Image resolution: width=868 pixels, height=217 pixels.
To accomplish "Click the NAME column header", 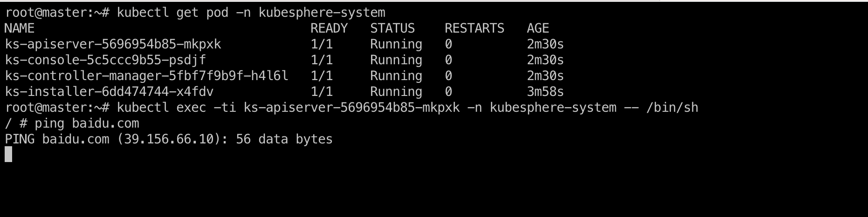I will click(x=20, y=28).
